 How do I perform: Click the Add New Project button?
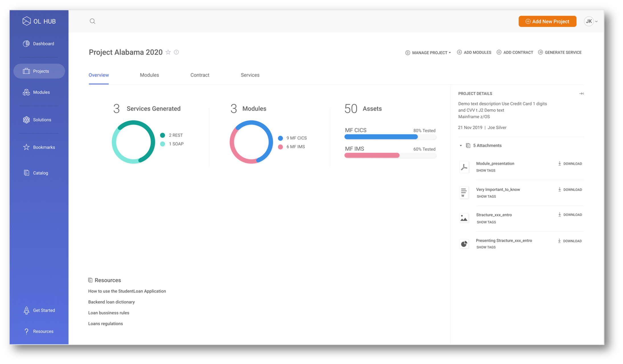(x=547, y=21)
